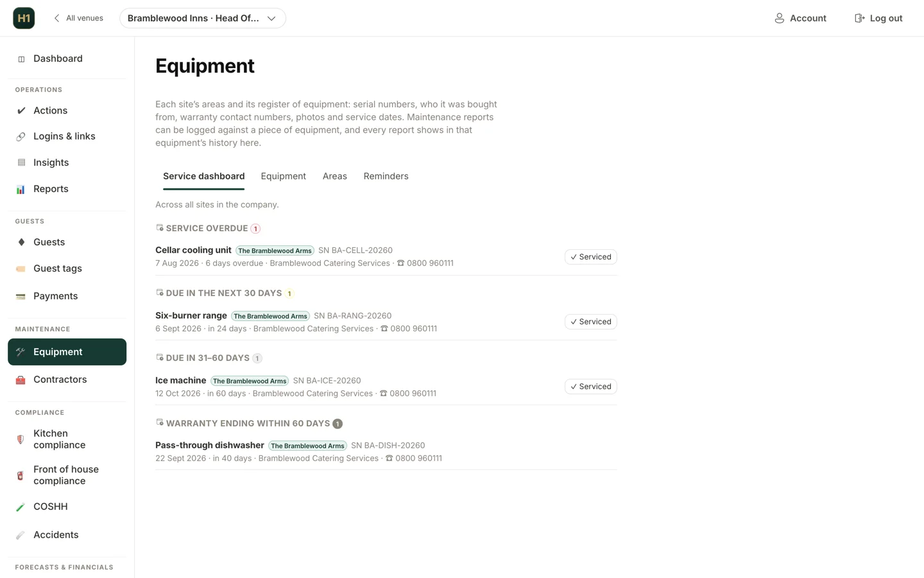Click the Front of house extinguisher icon

point(21,475)
